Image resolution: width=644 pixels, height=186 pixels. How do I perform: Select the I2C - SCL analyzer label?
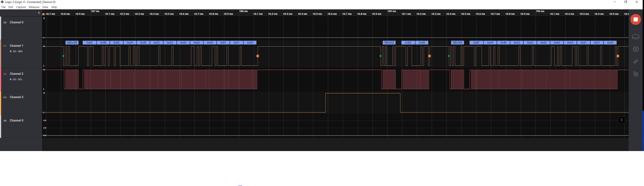pos(17,79)
